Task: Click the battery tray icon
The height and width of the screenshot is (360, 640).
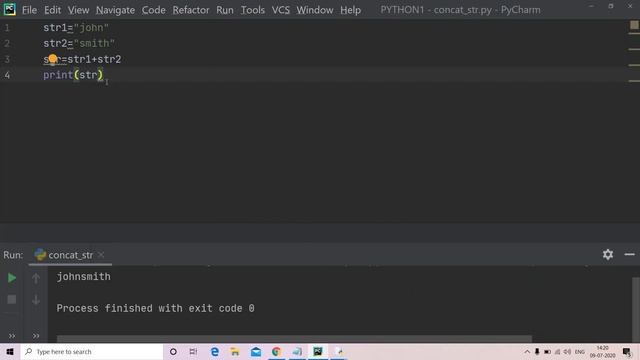Action: [547, 351]
